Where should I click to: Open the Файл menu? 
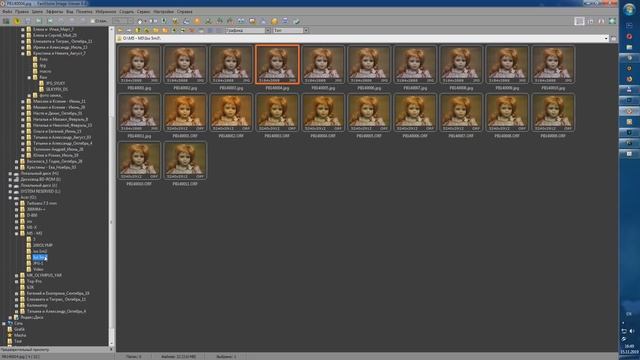[7, 12]
